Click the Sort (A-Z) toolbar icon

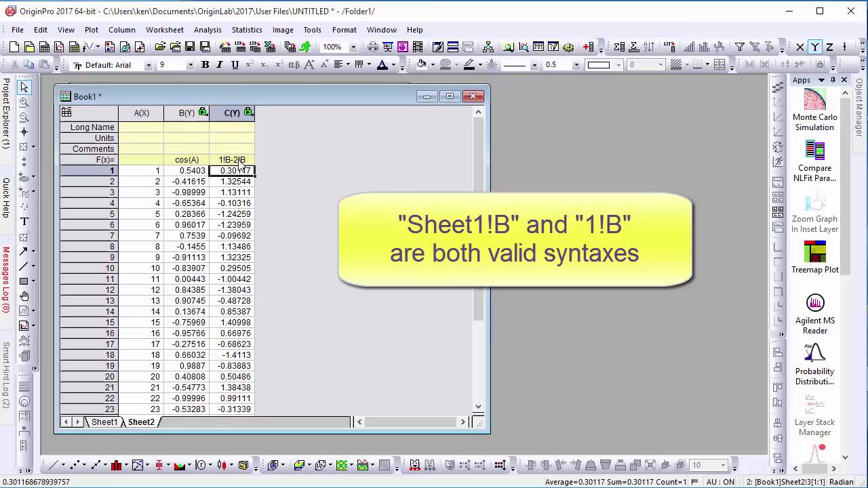[650, 47]
